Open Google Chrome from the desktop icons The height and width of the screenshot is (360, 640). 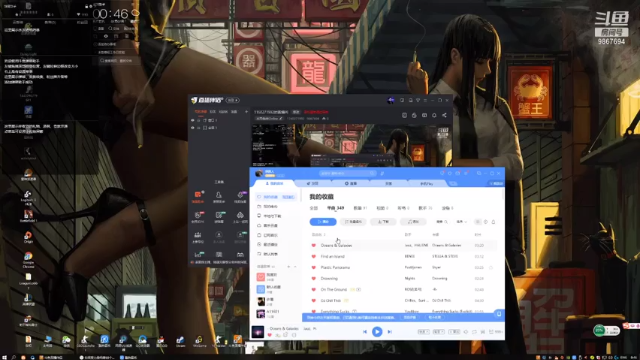(28, 259)
